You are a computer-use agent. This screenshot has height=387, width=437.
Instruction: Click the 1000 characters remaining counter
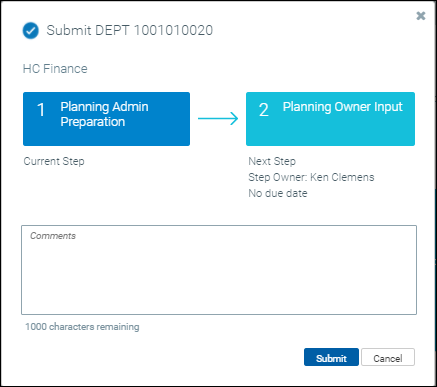(x=82, y=327)
